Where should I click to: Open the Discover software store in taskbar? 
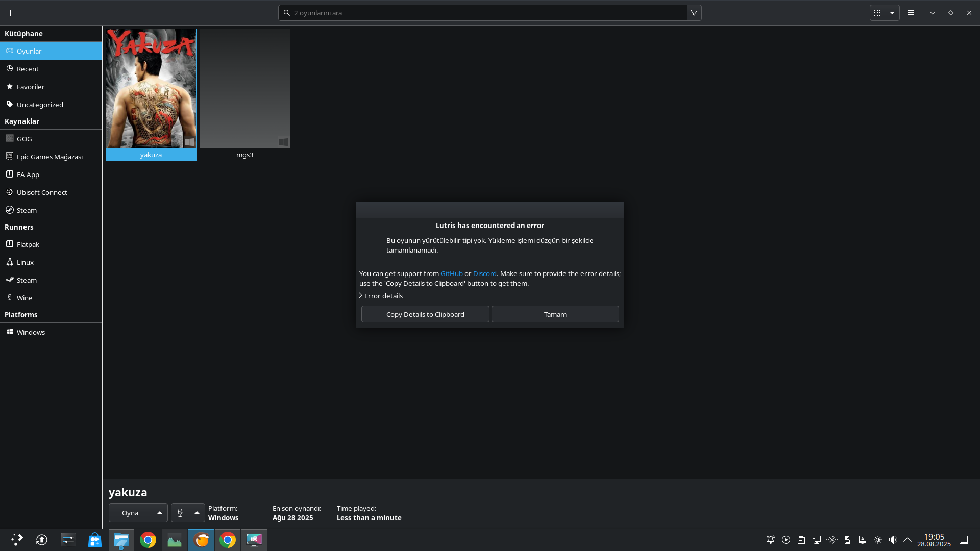click(x=95, y=540)
